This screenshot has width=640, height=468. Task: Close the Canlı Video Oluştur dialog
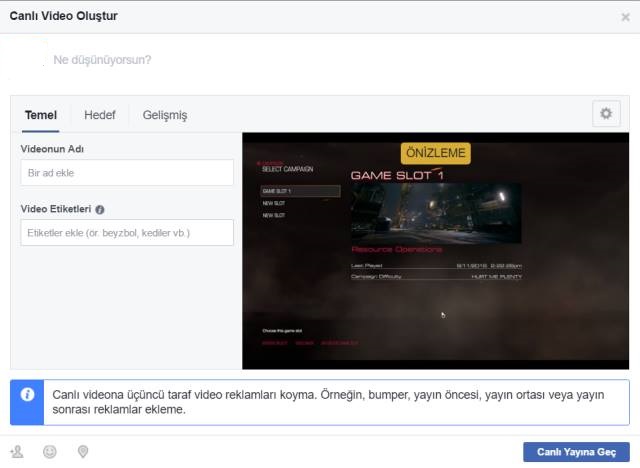[625, 17]
